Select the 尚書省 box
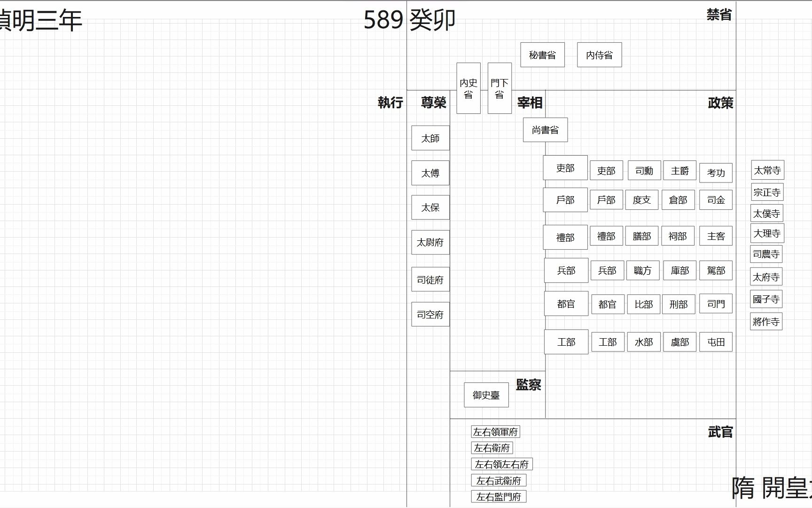The height and width of the screenshot is (508, 812). click(545, 130)
